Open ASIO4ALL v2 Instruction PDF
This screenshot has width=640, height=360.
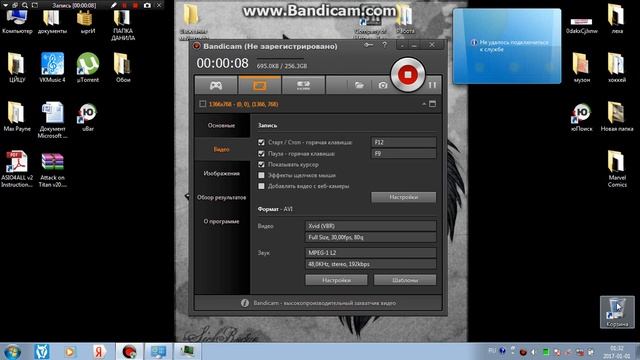click(x=17, y=169)
